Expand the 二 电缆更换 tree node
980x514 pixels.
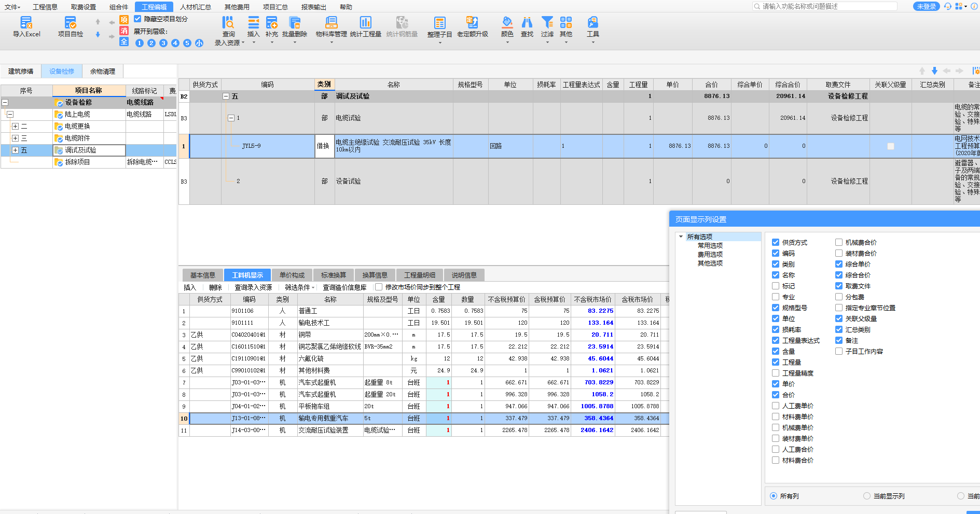point(15,126)
